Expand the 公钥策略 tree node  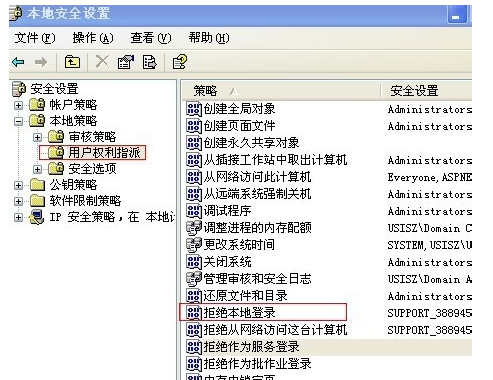click(x=18, y=185)
